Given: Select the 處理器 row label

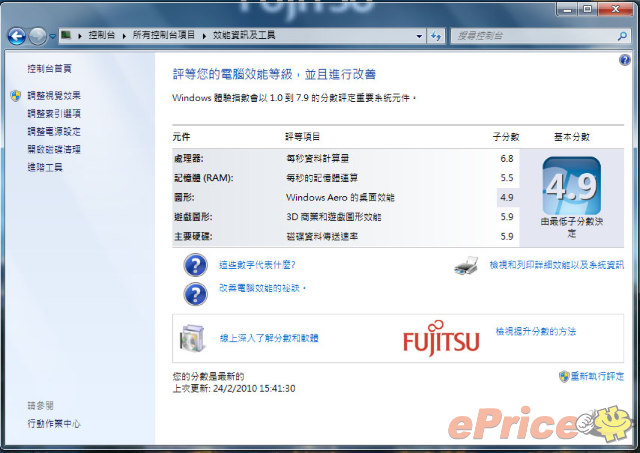Looking at the screenshot, I should coord(188,158).
